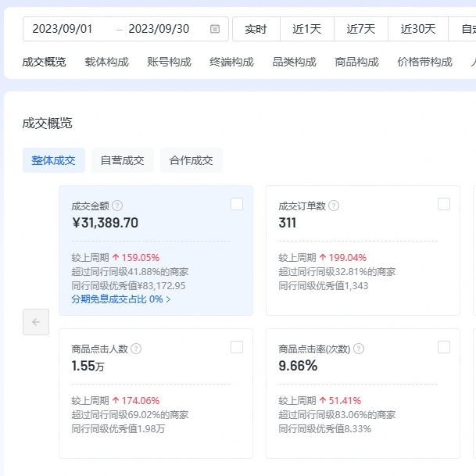Image resolution: width=476 pixels, height=476 pixels.
Task: Click help icon next to 成交订单数
Action: 334,206
